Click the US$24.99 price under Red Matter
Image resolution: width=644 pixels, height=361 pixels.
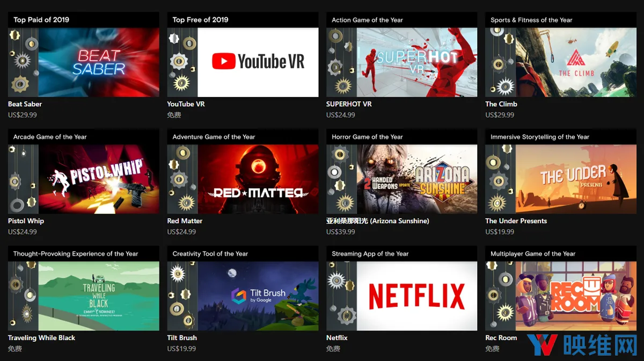click(182, 232)
